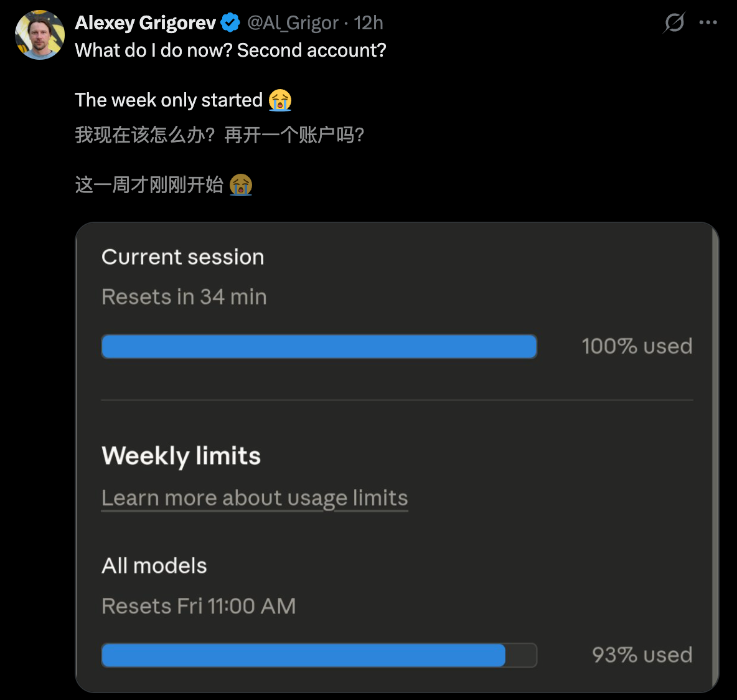This screenshot has width=737, height=700.
Task: Click the 12h timestamp to open the post
Action: click(x=370, y=22)
